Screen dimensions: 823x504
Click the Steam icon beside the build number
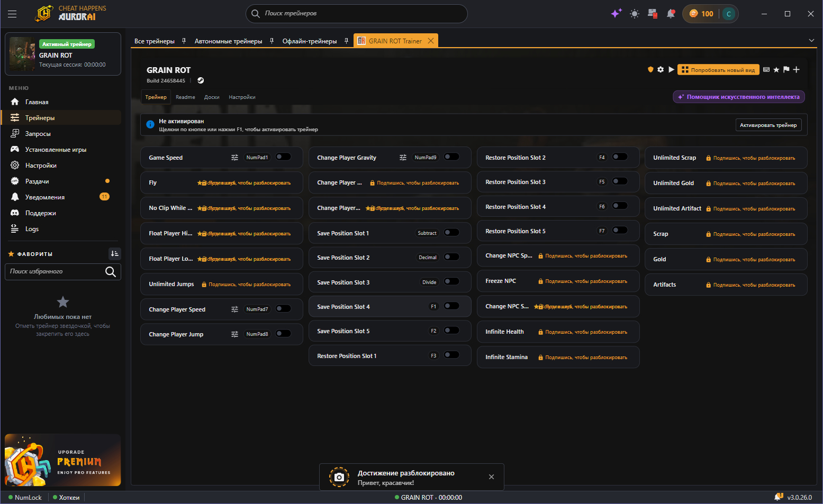pyautogui.click(x=201, y=80)
